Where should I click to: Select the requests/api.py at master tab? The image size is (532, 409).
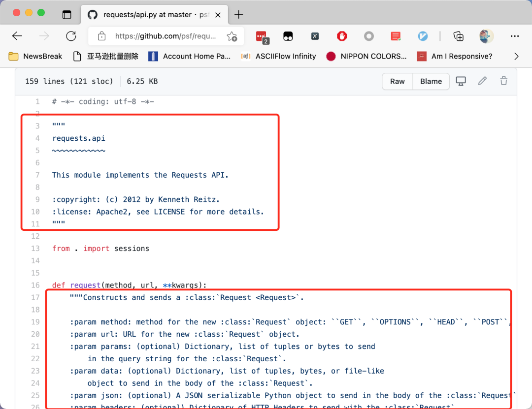(155, 15)
